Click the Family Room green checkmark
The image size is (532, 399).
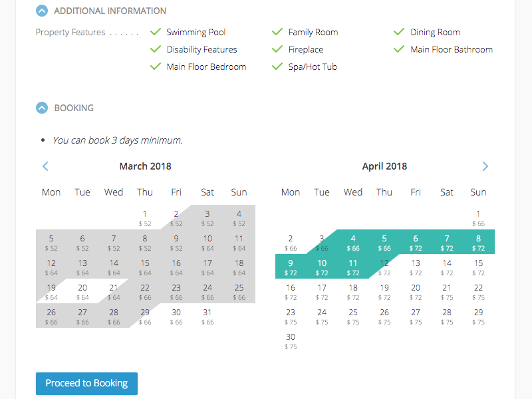pyautogui.click(x=277, y=32)
